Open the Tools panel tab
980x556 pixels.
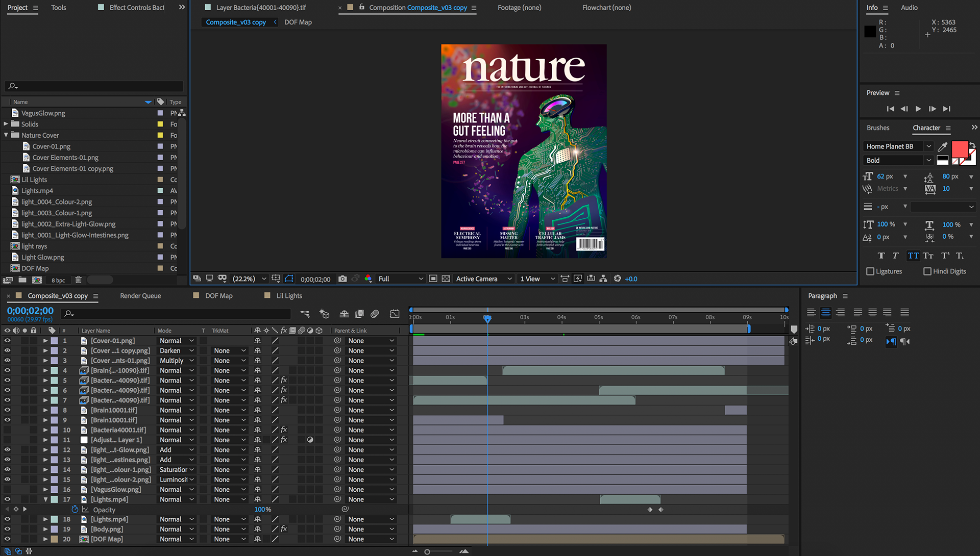coord(59,8)
